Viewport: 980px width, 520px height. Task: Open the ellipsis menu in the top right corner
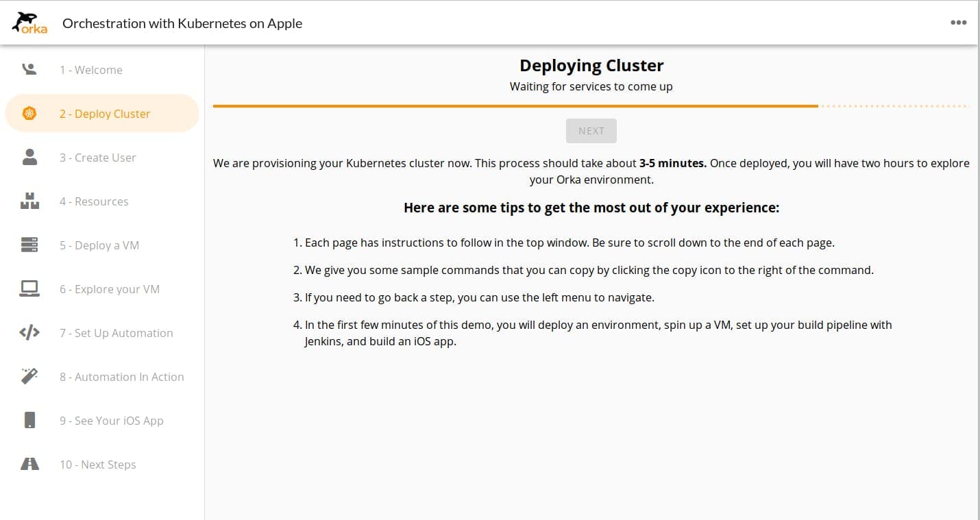[958, 22]
